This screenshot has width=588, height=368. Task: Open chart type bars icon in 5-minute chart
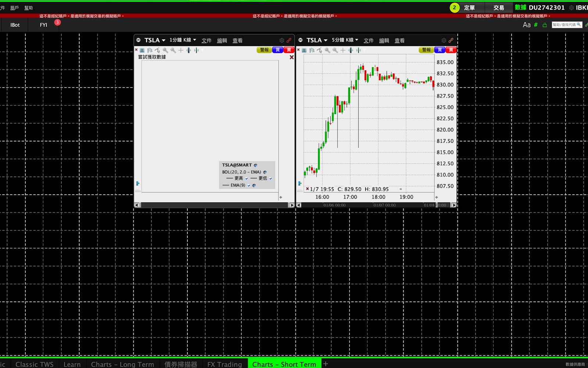(312, 50)
